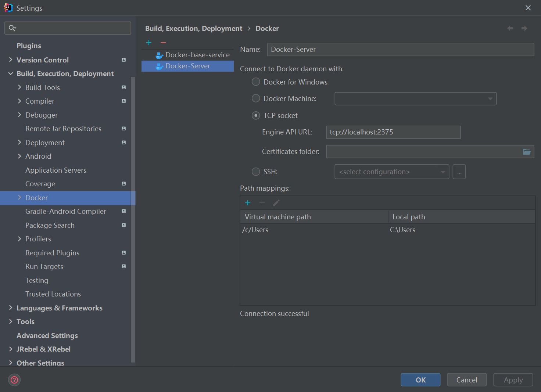This screenshot has width=541, height=392.
Task: Click into the Engine API URL field
Action: (393, 132)
